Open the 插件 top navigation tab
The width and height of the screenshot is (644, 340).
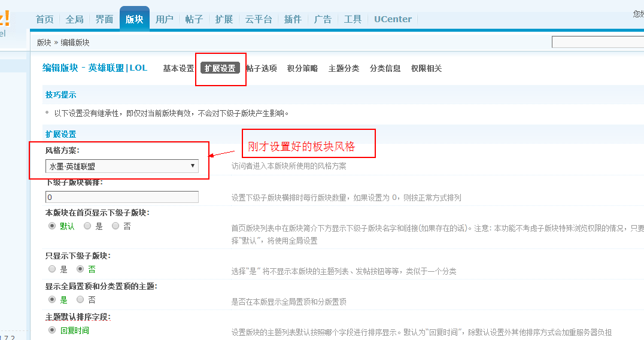(x=293, y=19)
